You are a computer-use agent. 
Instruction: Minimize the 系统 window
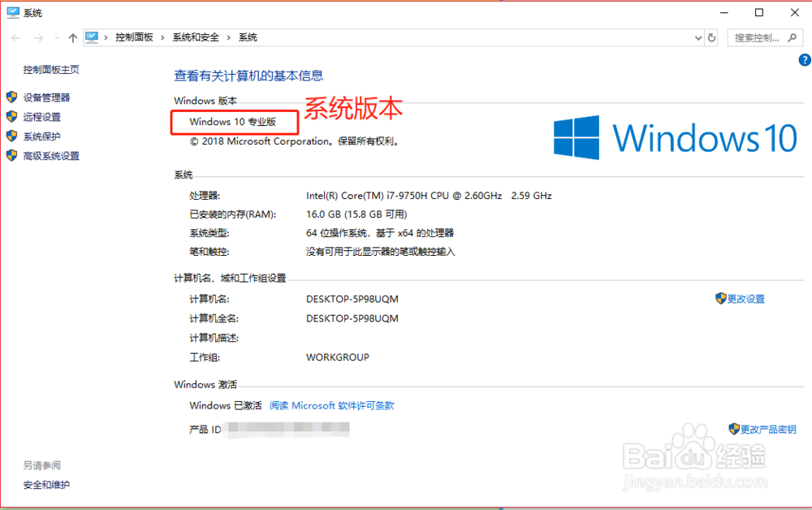[x=724, y=12]
